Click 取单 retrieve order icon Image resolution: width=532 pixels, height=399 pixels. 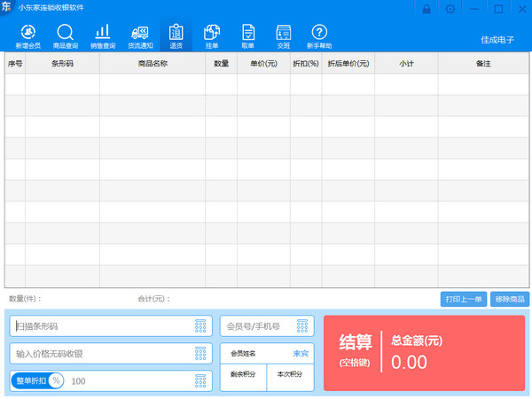pyautogui.click(x=248, y=34)
